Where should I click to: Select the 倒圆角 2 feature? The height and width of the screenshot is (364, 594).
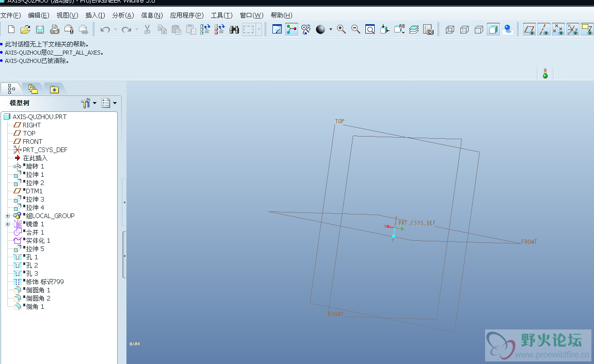point(38,299)
